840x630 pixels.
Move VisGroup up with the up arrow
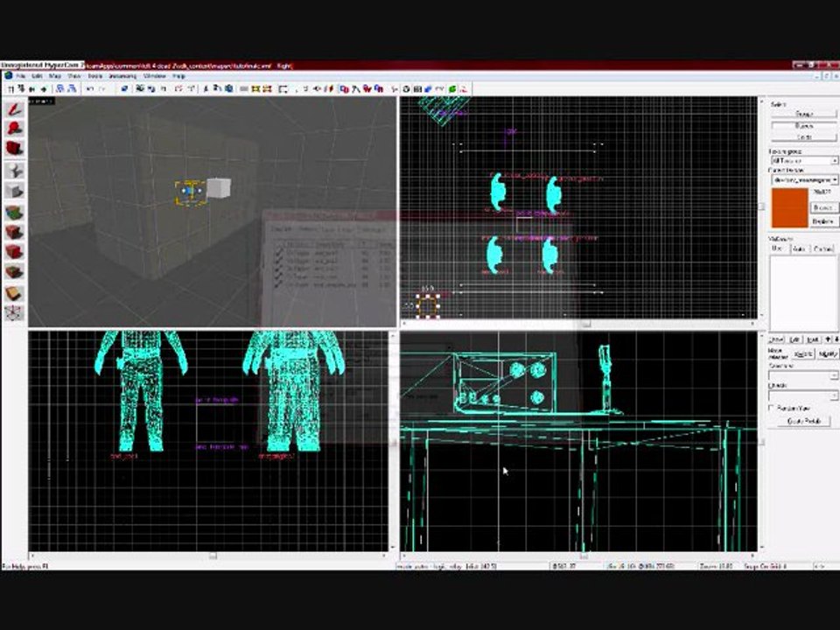828,339
